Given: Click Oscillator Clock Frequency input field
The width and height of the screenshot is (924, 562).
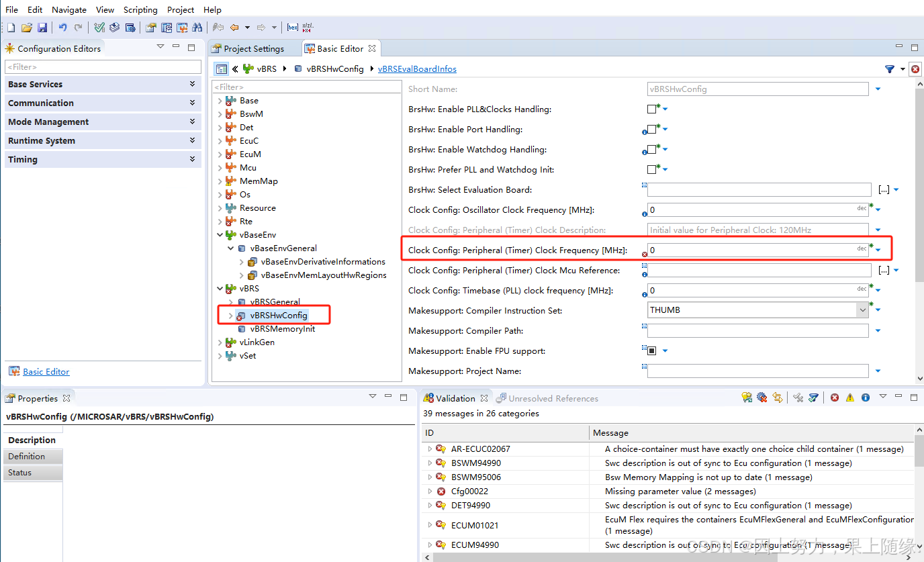Looking at the screenshot, I should 758,209.
